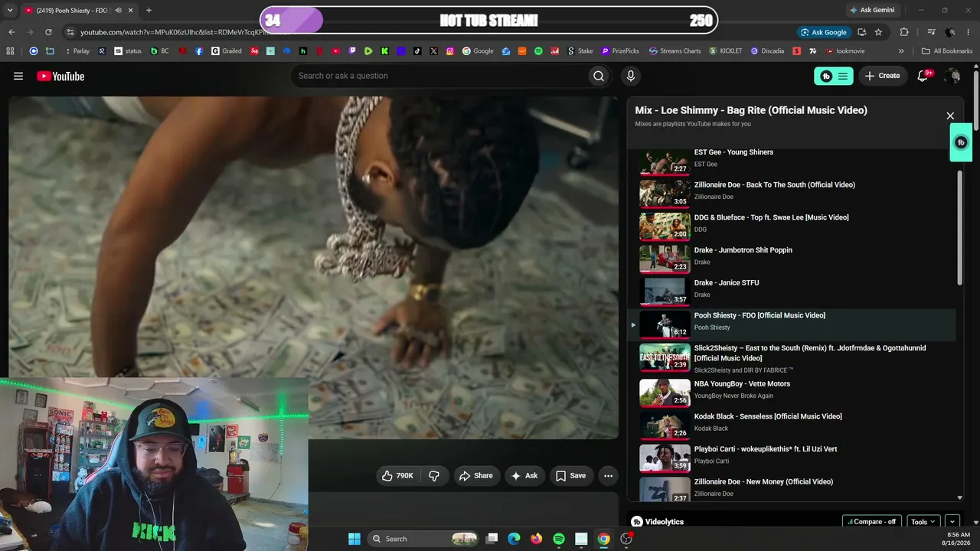This screenshot has height=551, width=980.
Task: Focus the YouTube search box
Action: click(x=439, y=76)
